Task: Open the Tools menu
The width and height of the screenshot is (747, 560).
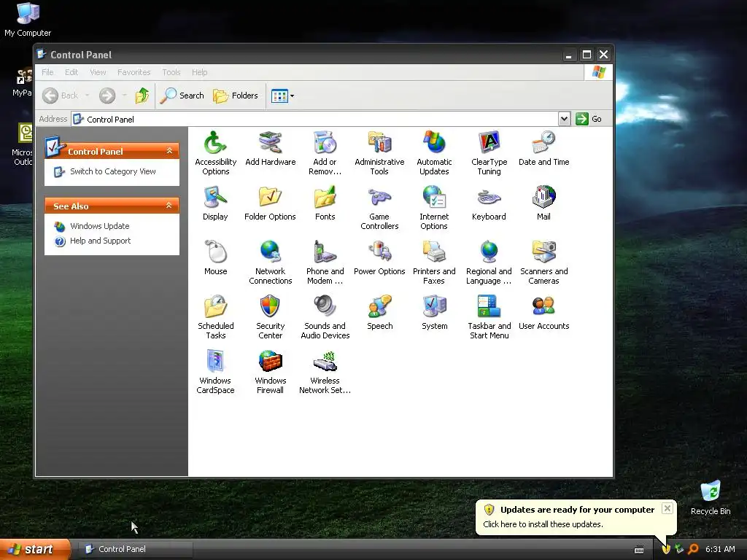Action: [x=171, y=72]
